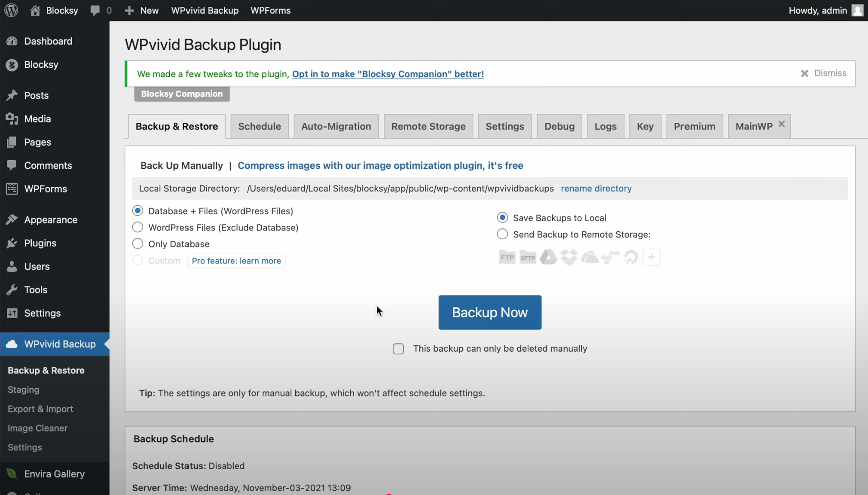Select the Only Database backup option
Screen dimensions: 868x495
click(x=138, y=244)
